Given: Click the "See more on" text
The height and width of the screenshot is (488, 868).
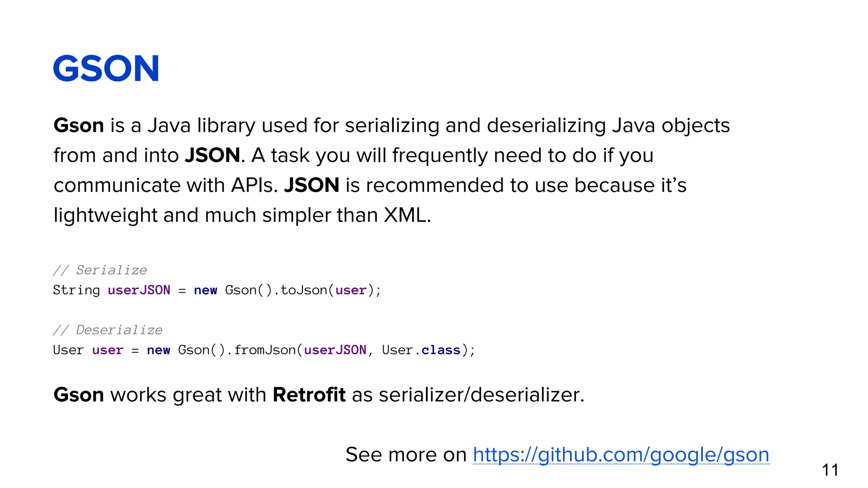Looking at the screenshot, I should pos(406,455).
